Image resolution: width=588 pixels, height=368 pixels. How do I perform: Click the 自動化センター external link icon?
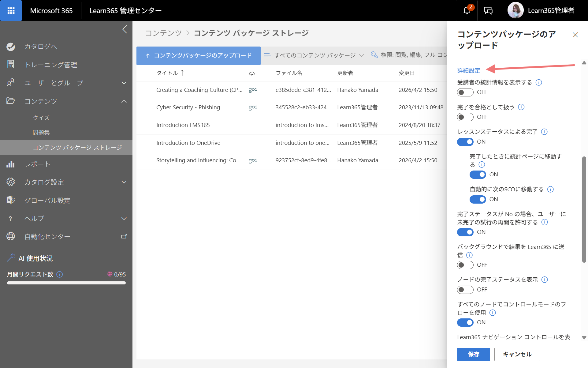(124, 236)
